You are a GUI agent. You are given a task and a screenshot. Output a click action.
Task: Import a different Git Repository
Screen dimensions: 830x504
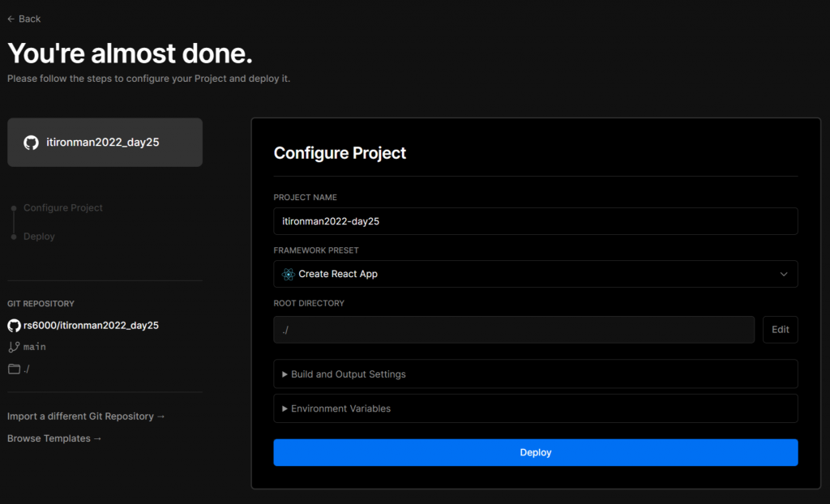click(x=86, y=416)
